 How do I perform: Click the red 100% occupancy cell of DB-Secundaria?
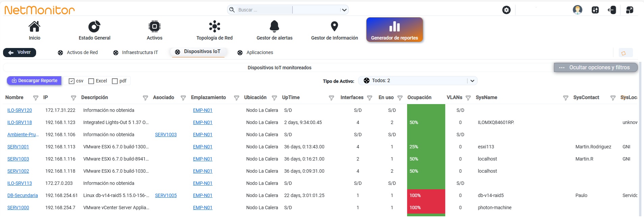(426, 195)
